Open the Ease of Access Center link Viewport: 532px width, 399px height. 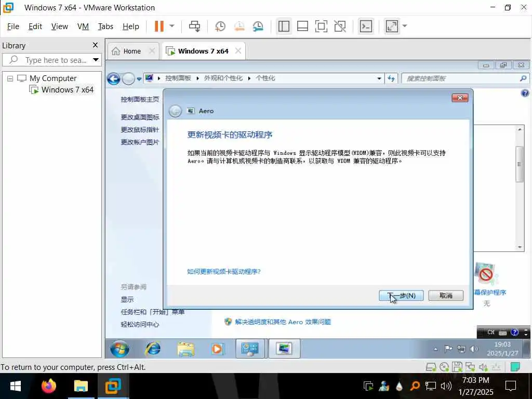(140, 324)
